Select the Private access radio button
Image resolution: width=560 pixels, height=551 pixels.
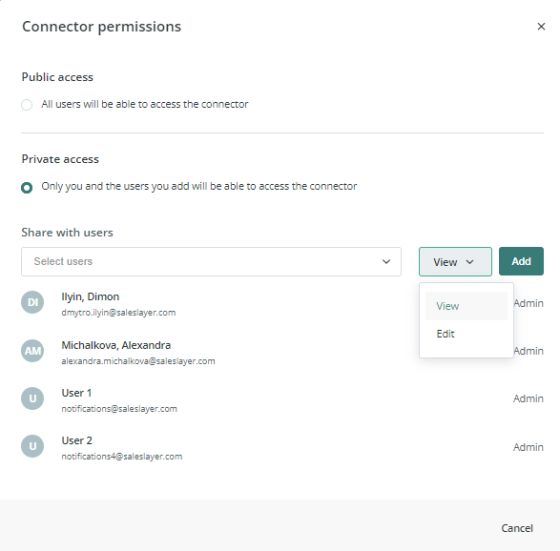point(27,187)
